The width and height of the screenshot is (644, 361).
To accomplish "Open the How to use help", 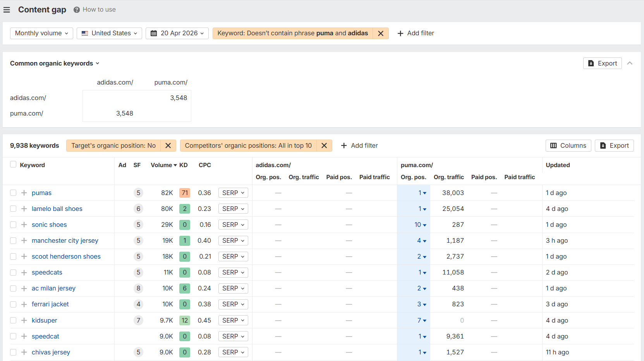I will [x=95, y=10].
